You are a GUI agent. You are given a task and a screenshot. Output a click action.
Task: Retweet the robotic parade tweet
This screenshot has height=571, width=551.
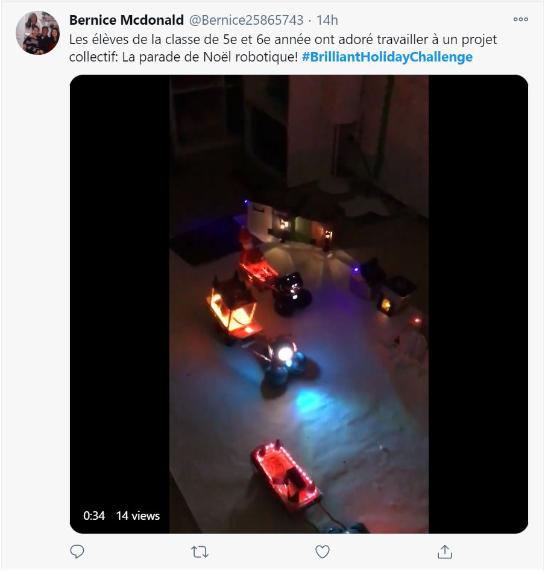click(x=200, y=552)
